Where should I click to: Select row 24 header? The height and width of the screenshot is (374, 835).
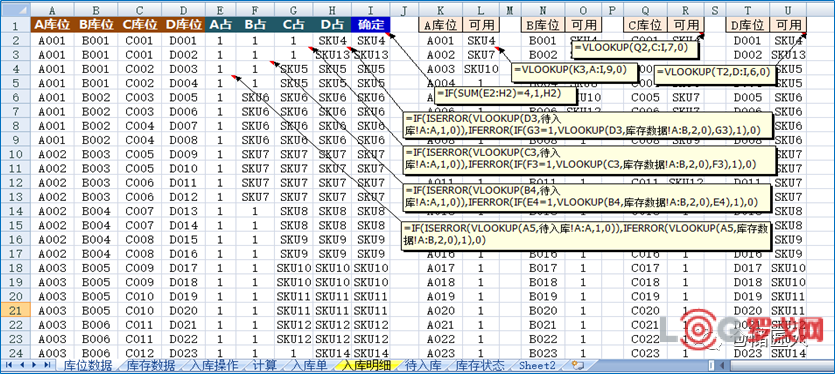15,353
